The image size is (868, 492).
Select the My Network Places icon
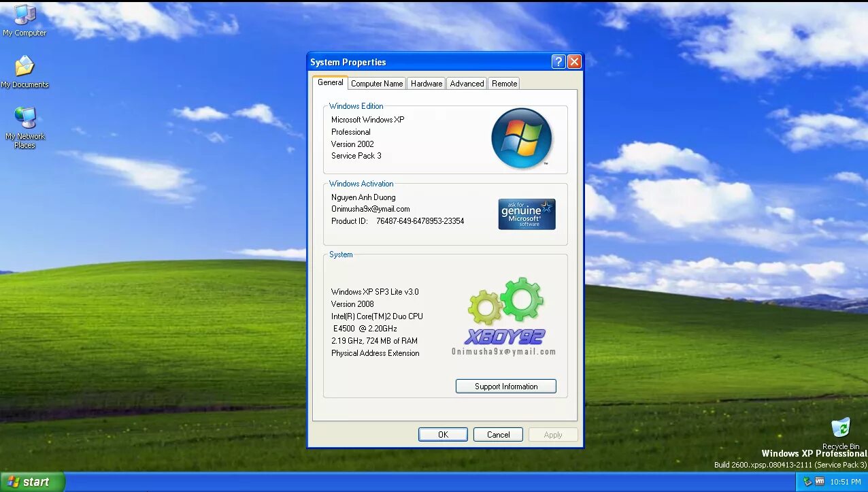coord(25,127)
